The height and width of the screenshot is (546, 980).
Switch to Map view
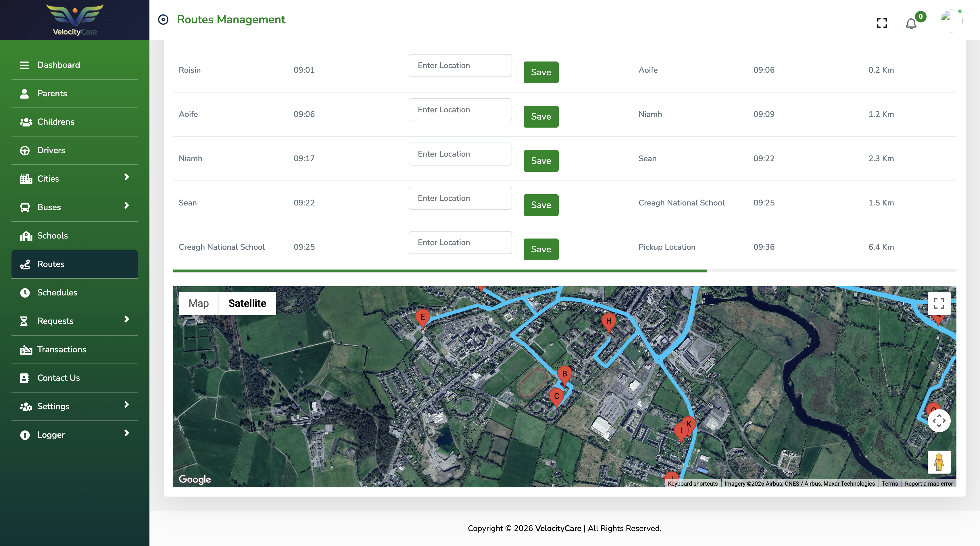(198, 303)
